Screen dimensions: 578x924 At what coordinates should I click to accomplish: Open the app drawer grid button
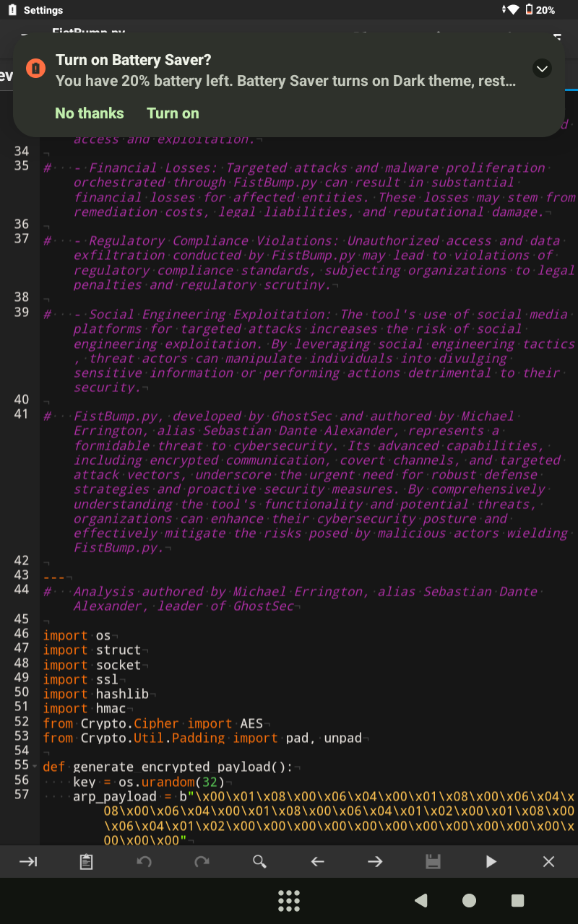(288, 901)
